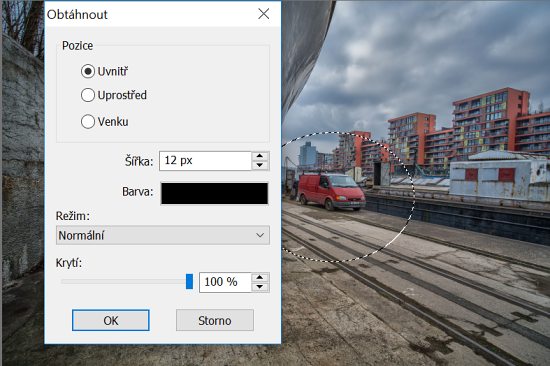The image size is (550, 366).
Task: Increase Šířka with the up arrow
Action: [260, 156]
